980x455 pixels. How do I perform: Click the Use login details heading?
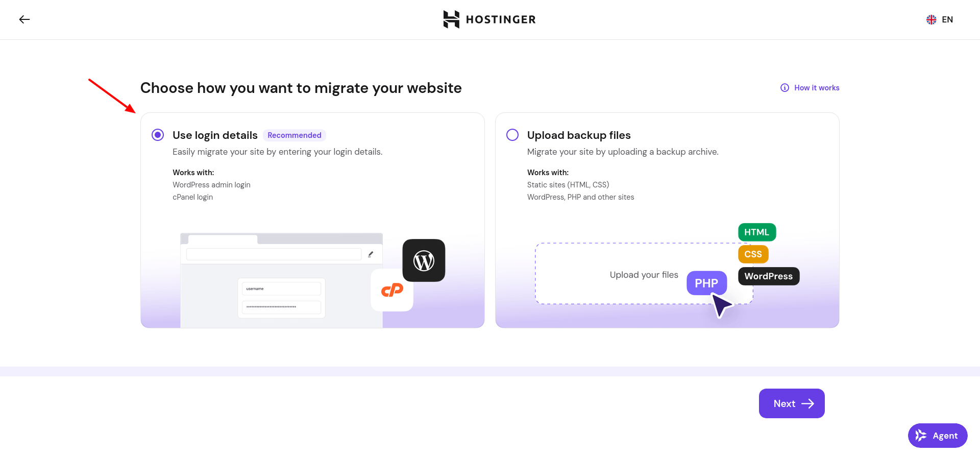(x=215, y=135)
